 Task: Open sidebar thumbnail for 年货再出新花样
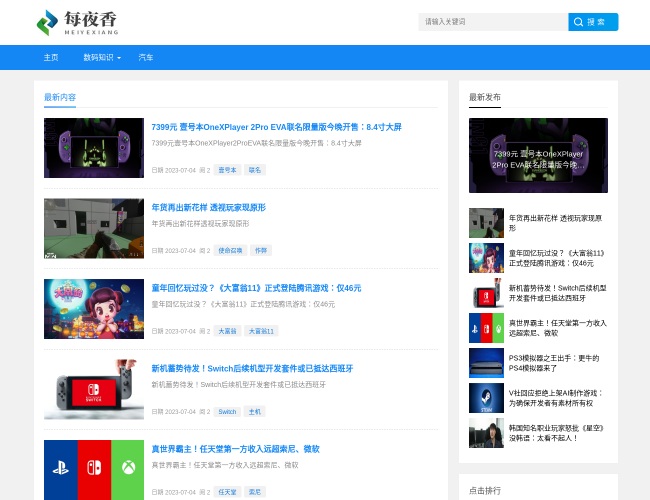(x=486, y=223)
